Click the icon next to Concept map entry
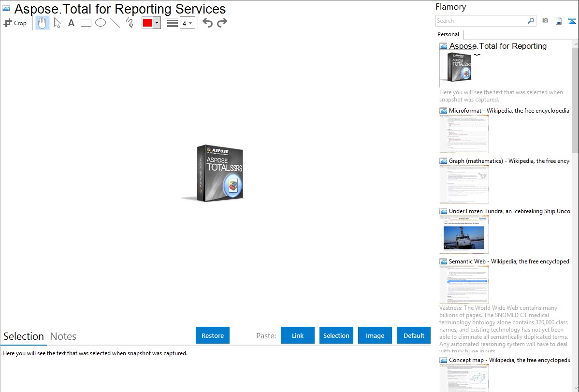 click(443, 360)
